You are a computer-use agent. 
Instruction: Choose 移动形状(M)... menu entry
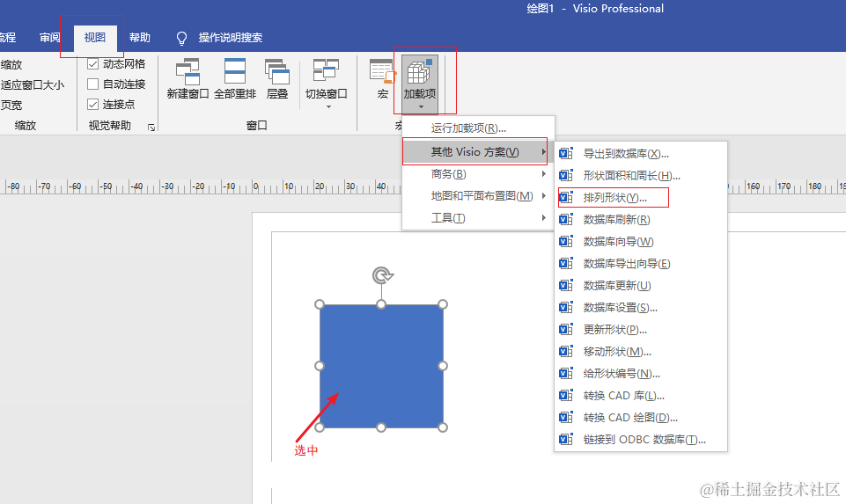point(641,352)
